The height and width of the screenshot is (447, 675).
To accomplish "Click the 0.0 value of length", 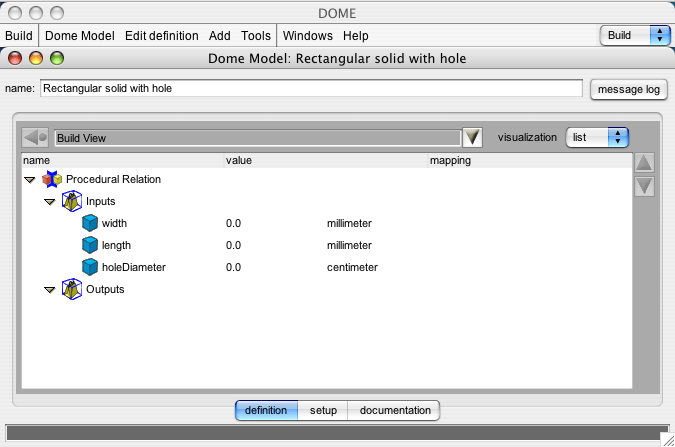I will click(x=233, y=245).
